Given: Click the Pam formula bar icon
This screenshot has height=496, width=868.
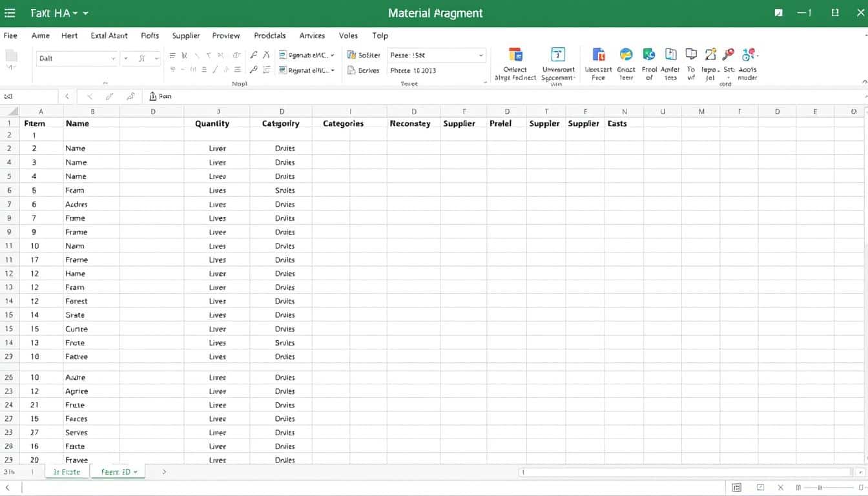Looking at the screenshot, I should point(153,96).
